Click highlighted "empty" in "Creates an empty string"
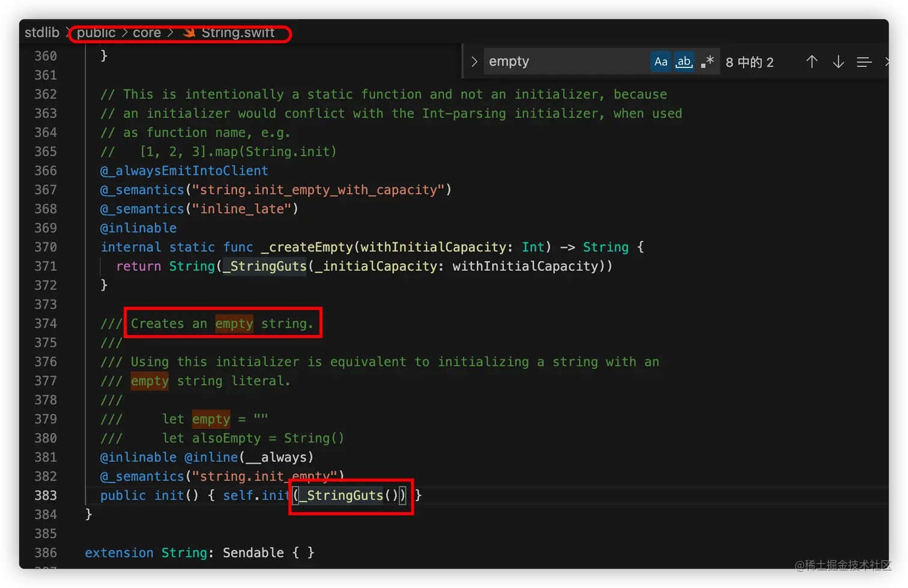Screen dimensions: 908x588 [x=234, y=324]
